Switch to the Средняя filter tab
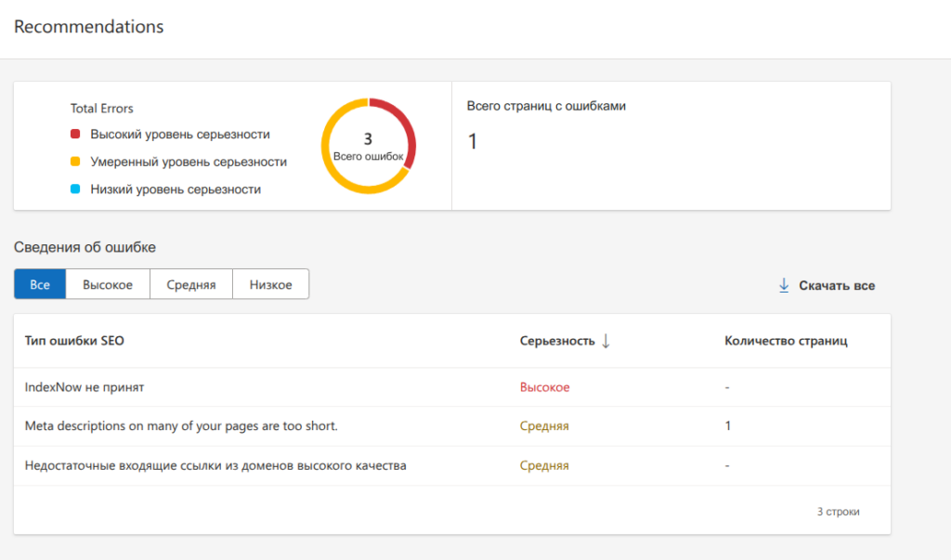The height and width of the screenshot is (560, 951). [191, 285]
